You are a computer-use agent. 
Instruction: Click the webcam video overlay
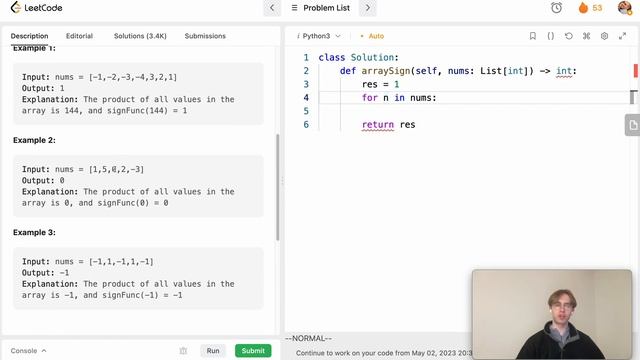pyautogui.click(x=552, y=314)
